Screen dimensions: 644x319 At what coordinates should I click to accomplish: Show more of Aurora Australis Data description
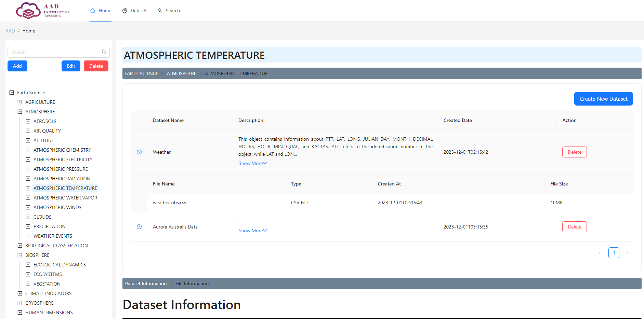tap(252, 231)
